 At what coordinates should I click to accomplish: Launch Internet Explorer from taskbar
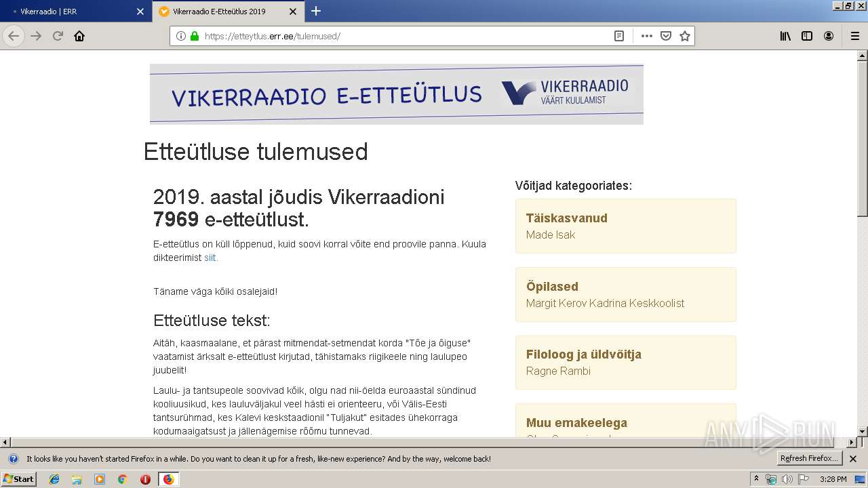click(x=54, y=479)
